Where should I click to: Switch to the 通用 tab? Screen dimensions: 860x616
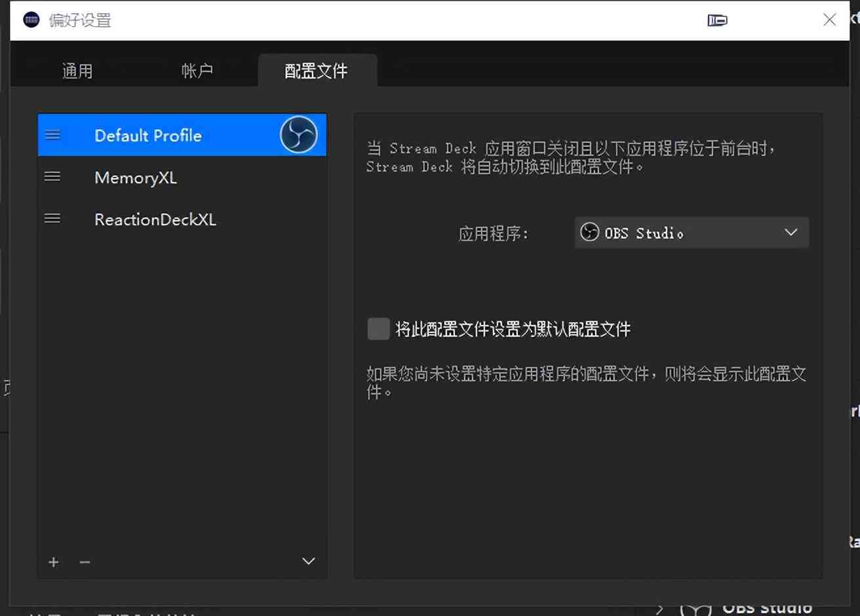77,71
